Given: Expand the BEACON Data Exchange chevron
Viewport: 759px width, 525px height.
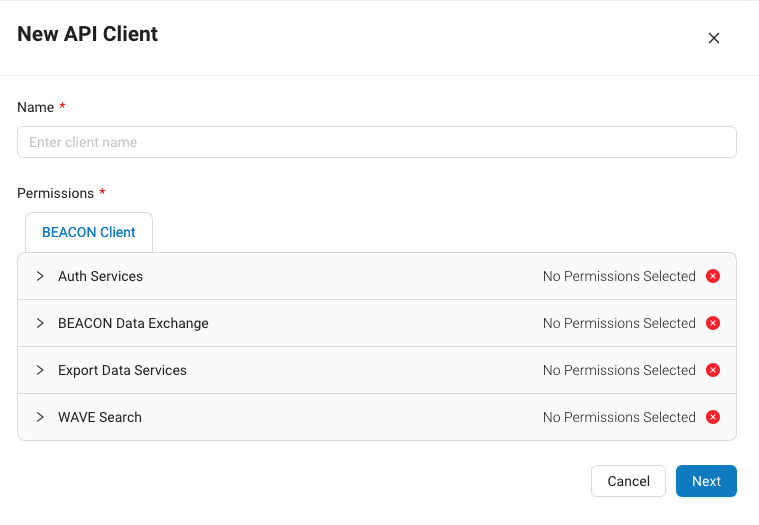Looking at the screenshot, I should 40,323.
